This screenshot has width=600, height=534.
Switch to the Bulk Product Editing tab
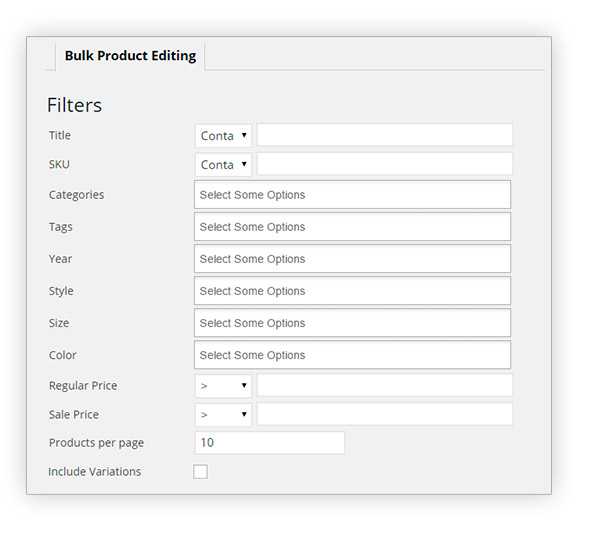coord(130,56)
